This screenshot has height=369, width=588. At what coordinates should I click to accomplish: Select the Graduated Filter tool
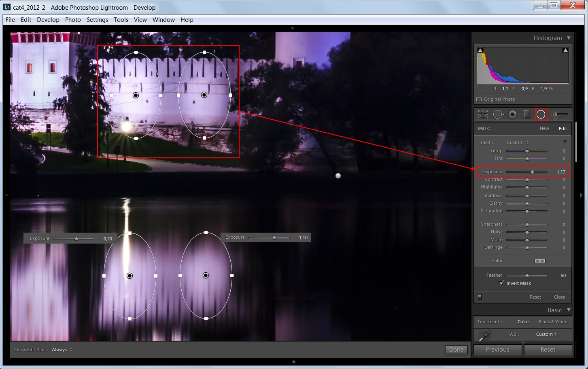point(526,115)
